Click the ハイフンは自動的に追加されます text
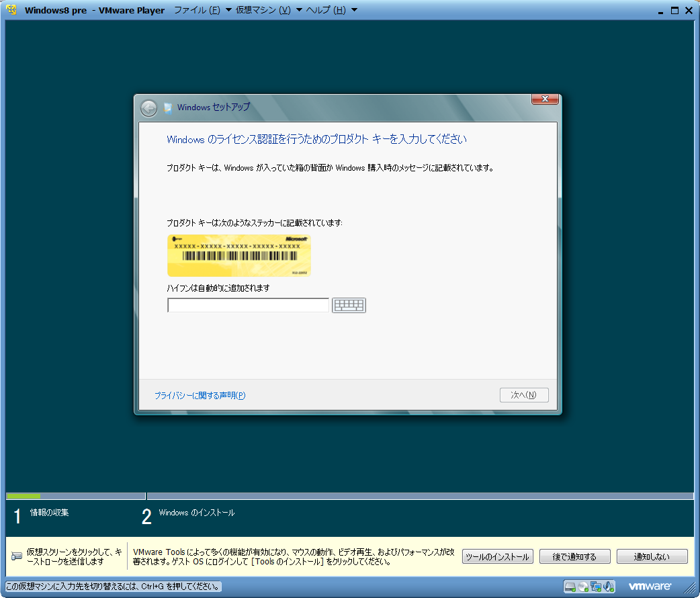Viewport: 700px width, 598px height. point(218,288)
